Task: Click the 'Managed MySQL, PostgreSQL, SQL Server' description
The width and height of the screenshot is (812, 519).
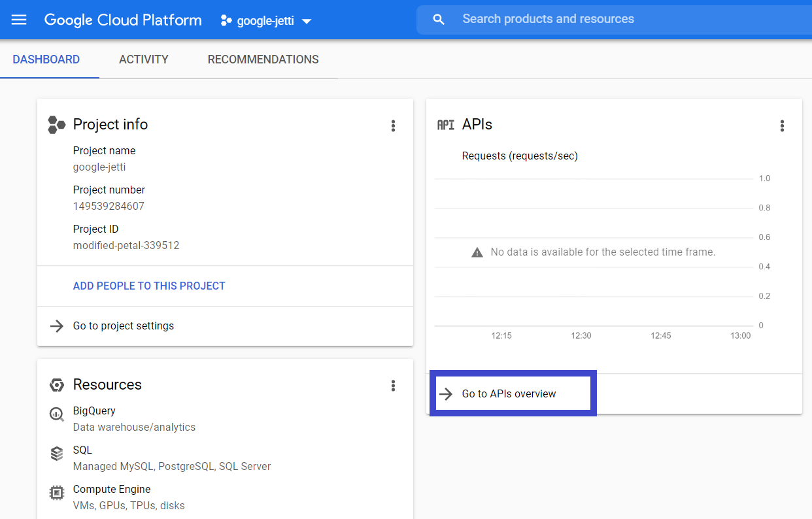Action: tap(172, 467)
